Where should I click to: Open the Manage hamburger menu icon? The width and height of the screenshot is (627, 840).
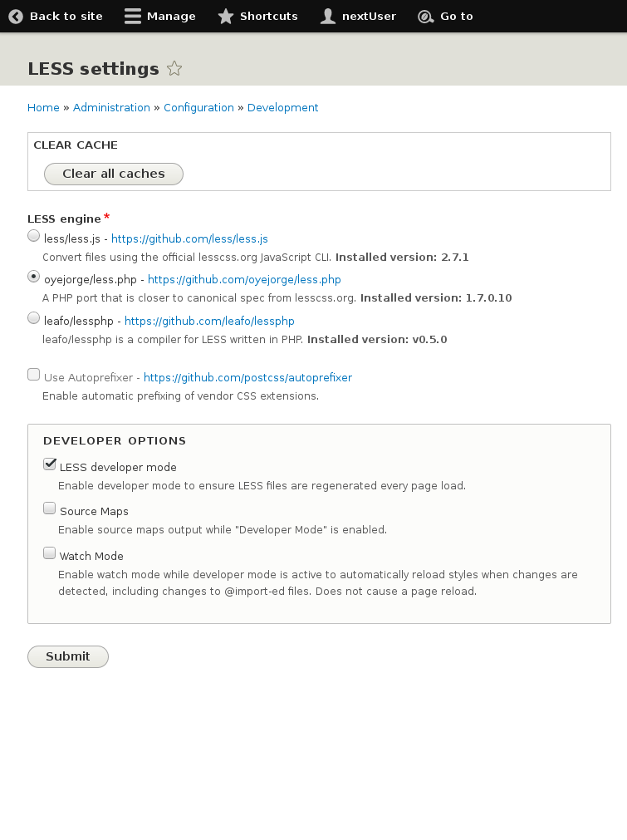[130, 15]
